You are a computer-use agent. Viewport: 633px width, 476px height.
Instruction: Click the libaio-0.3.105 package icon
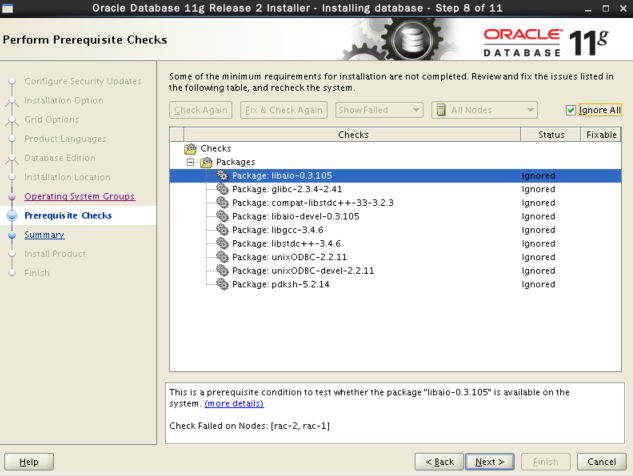[223, 175]
